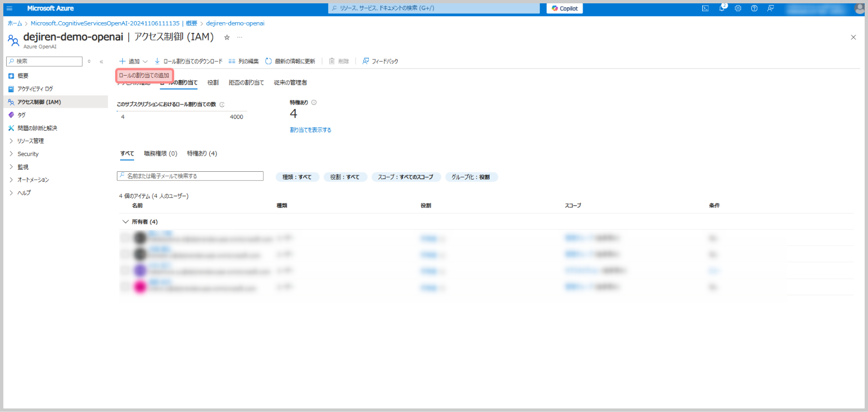Screen dimensions: 868x412
Task: Launch Copilot
Action: pyautogui.click(x=565, y=8)
